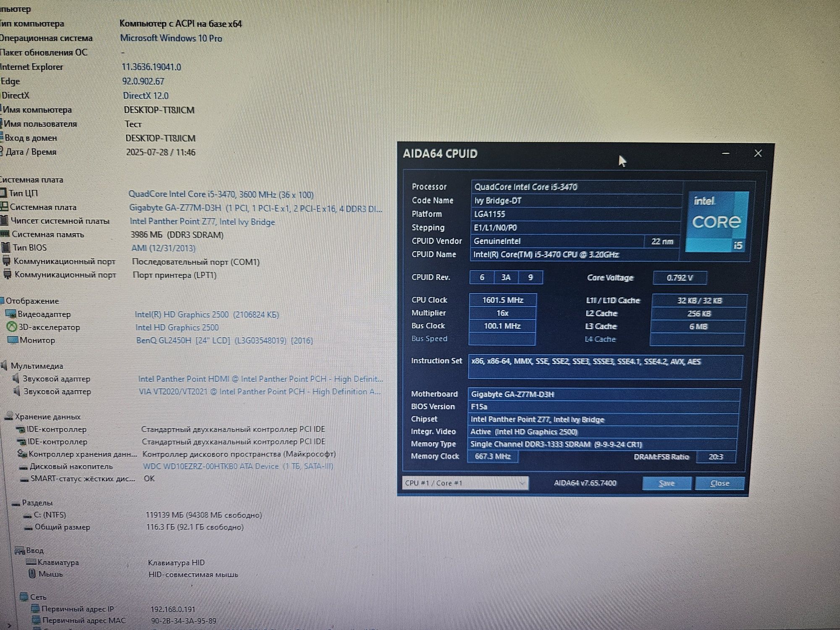Click the storage controller icon beside Контроллер хранения данн...
Screen dimensions: 840x630
point(22,454)
